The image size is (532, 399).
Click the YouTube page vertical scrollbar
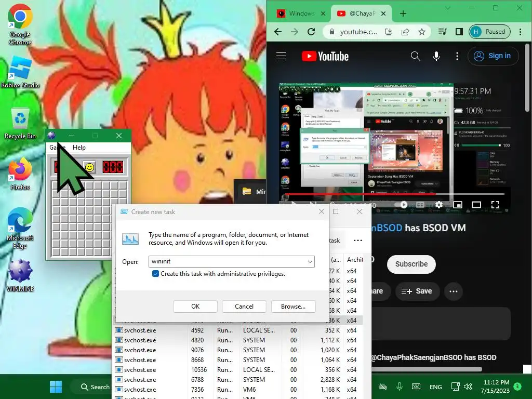click(527, 78)
